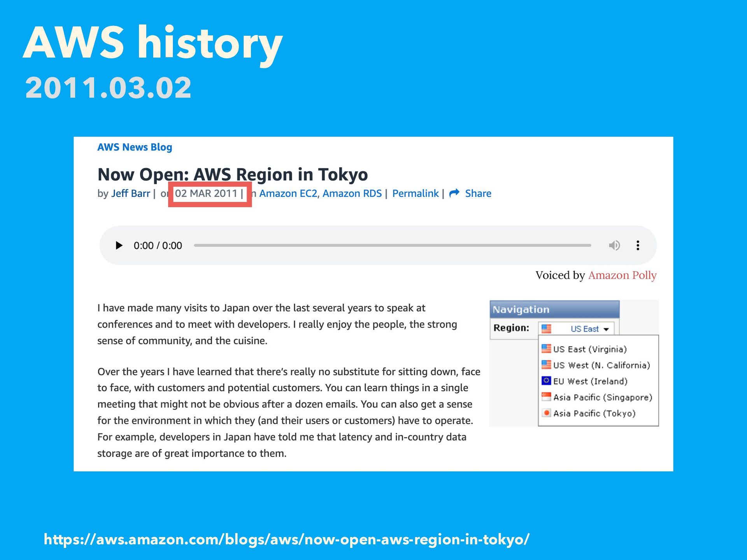Expand the Region US East dropdown
The height and width of the screenshot is (560, 747).
point(606,329)
